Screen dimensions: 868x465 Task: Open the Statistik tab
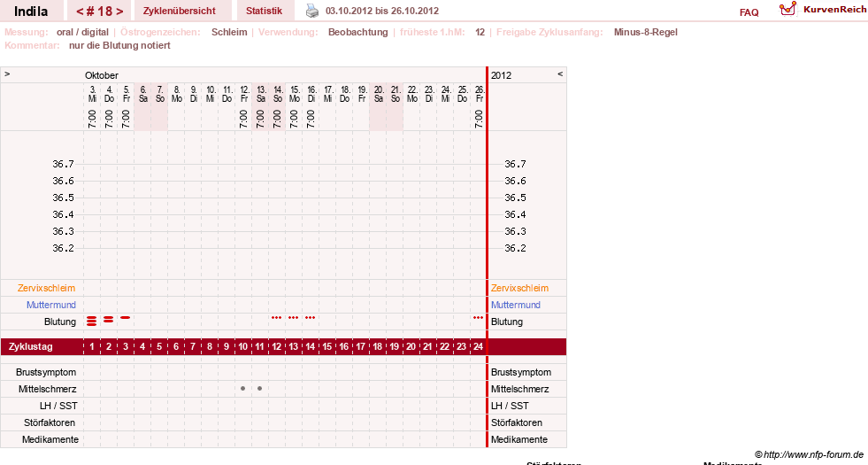pos(264,12)
